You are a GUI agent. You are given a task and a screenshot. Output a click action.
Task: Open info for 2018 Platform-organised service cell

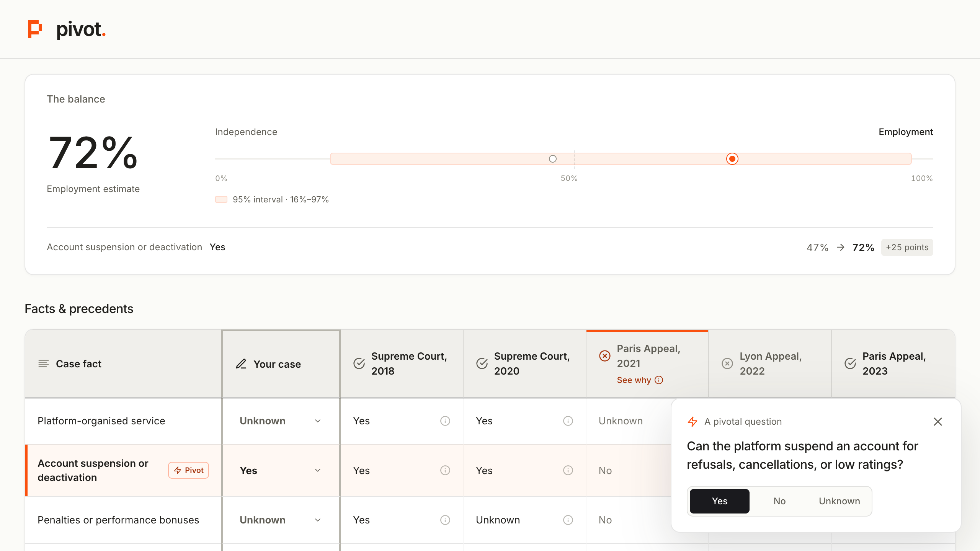[445, 421]
